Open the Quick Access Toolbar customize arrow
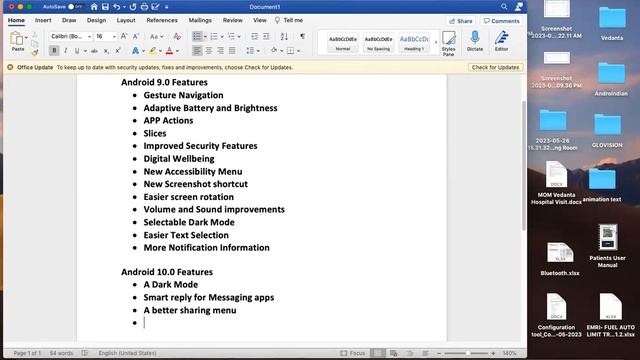This screenshot has height=360, width=640. pyautogui.click(x=167, y=7)
